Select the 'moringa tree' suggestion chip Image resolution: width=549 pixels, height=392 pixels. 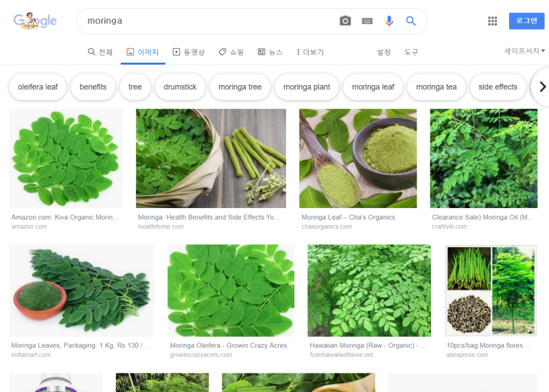(240, 87)
